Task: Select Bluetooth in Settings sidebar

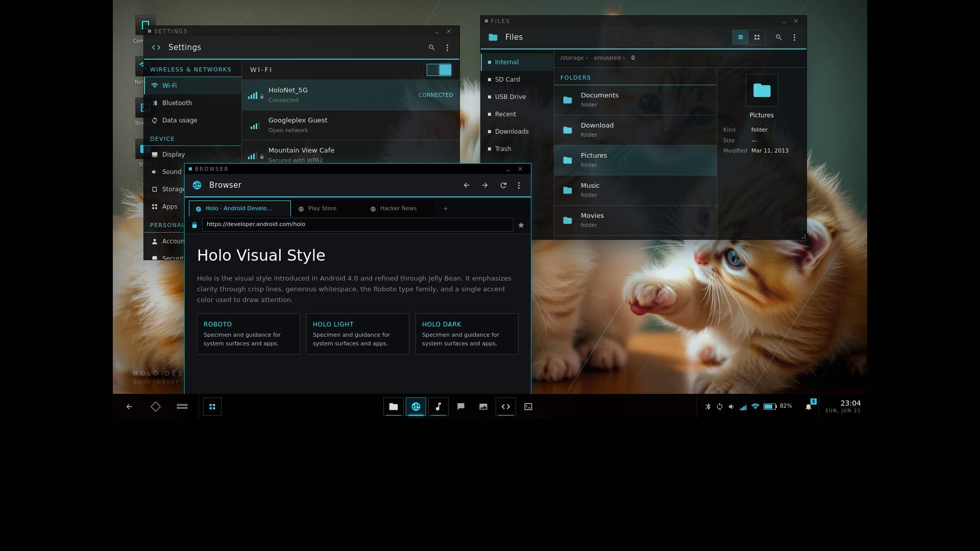Action: (193, 103)
